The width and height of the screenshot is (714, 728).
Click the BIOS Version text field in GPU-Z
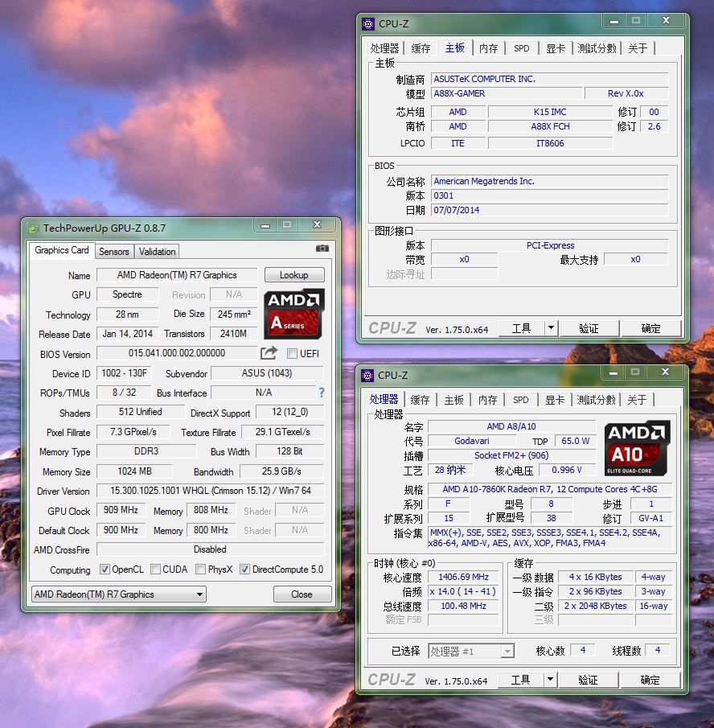point(177,353)
